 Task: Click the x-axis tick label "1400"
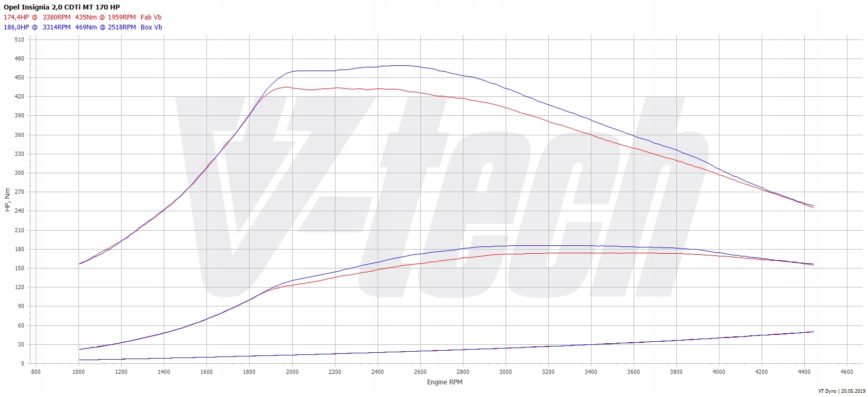click(x=164, y=372)
